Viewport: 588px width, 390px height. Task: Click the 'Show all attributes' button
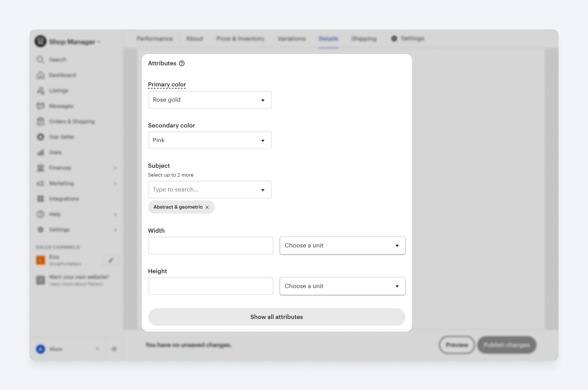click(276, 317)
